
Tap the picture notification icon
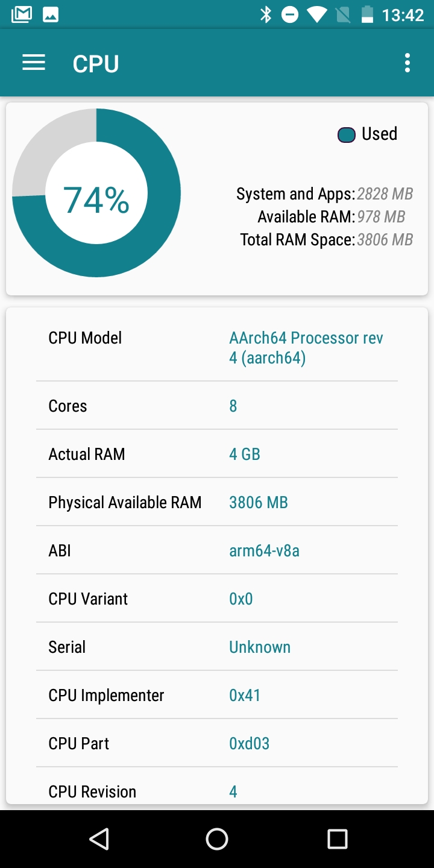pyautogui.click(x=51, y=14)
